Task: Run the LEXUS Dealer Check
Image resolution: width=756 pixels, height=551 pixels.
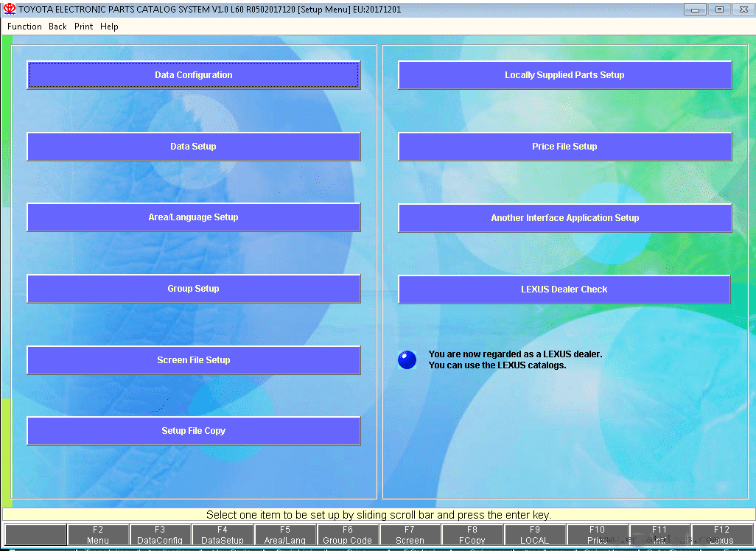Action: tap(564, 289)
